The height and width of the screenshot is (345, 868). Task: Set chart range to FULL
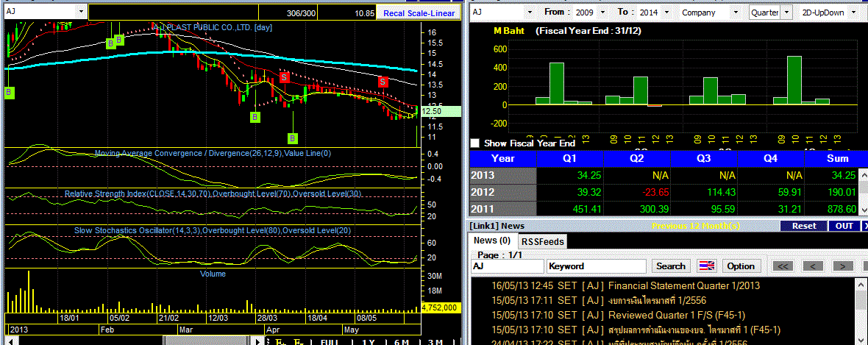click(x=329, y=341)
